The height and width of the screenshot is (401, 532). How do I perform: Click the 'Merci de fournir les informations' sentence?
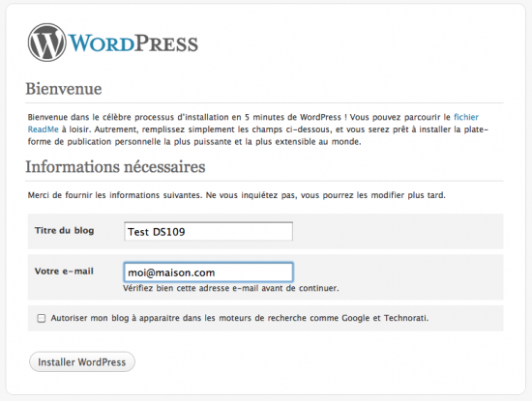236,195
